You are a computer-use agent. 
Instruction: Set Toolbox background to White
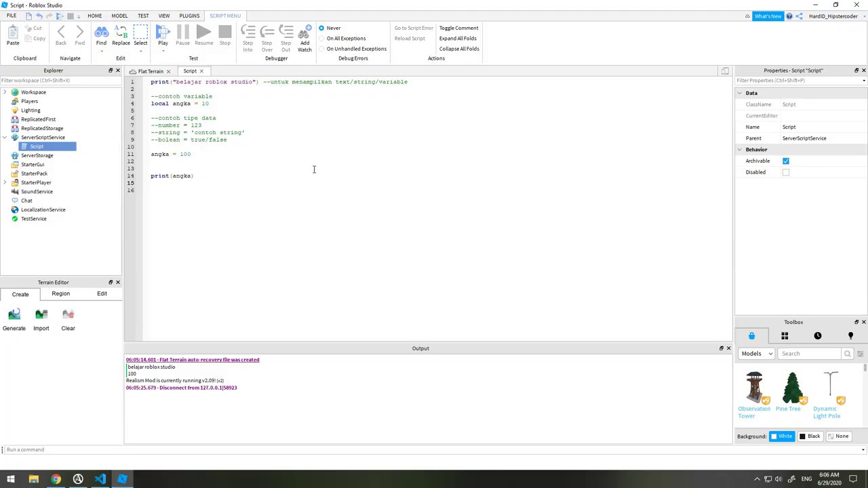click(782, 436)
